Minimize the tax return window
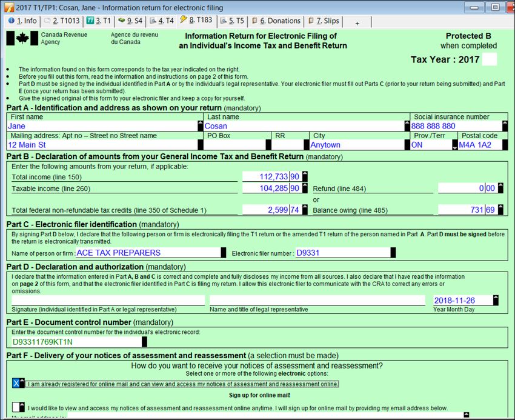 [474, 7]
